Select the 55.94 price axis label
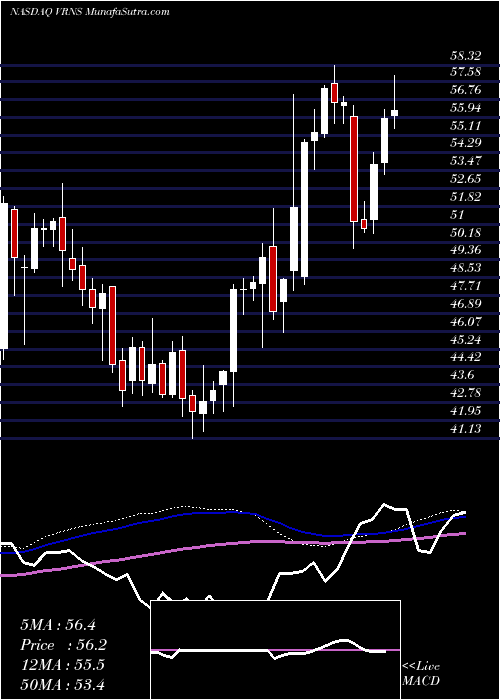 (465, 108)
